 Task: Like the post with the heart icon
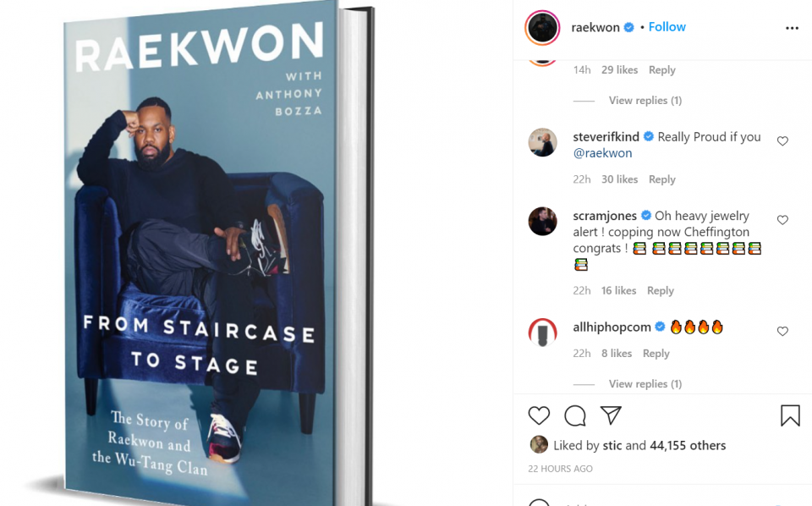click(x=539, y=415)
